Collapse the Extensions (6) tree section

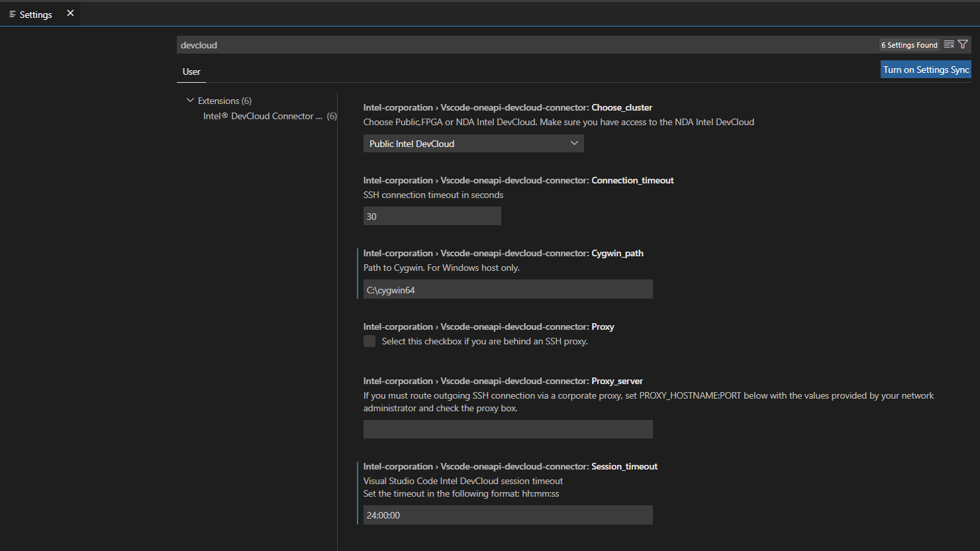[x=190, y=101]
